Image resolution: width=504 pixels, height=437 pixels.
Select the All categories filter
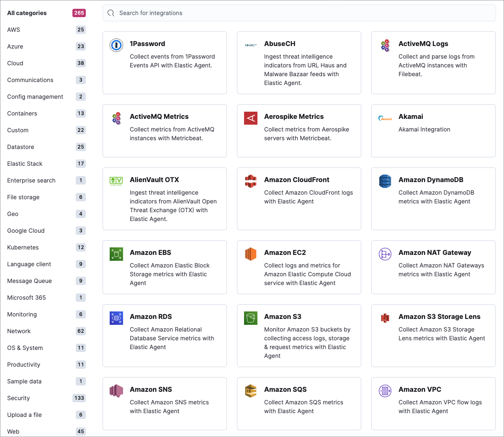[x=46, y=13]
